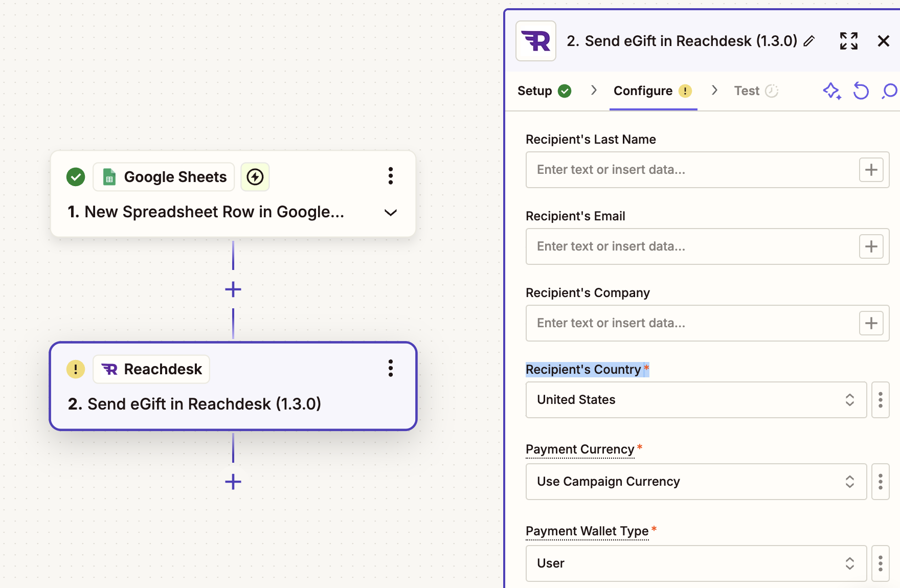
Task: Click the Reachdesk app logo in panel header
Action: point(535,41)
